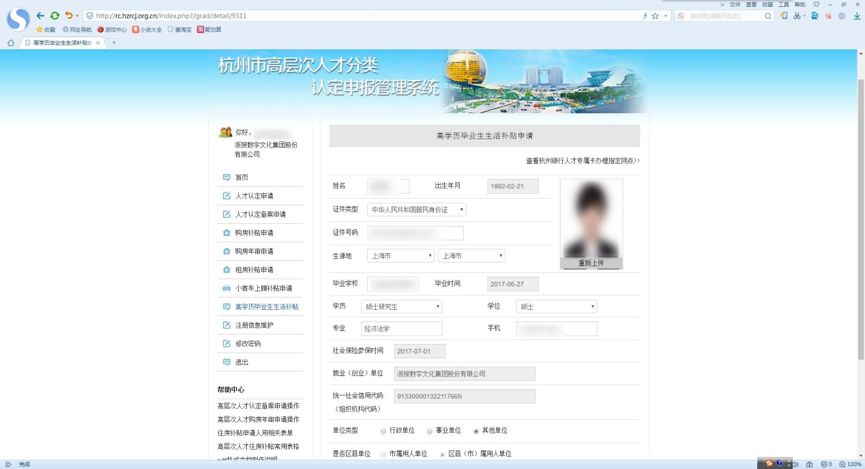Open the 查看 browser menu

(x=751, y=4)
